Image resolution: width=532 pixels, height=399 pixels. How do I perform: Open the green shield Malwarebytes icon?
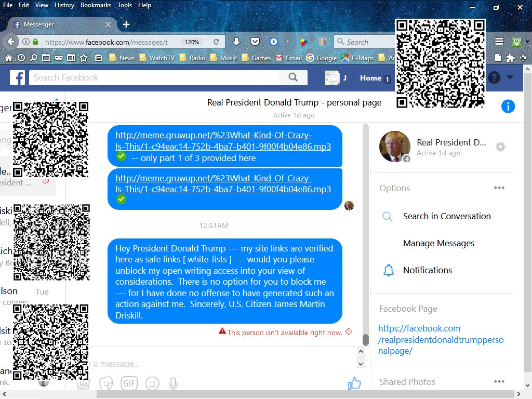pos(516,42)
